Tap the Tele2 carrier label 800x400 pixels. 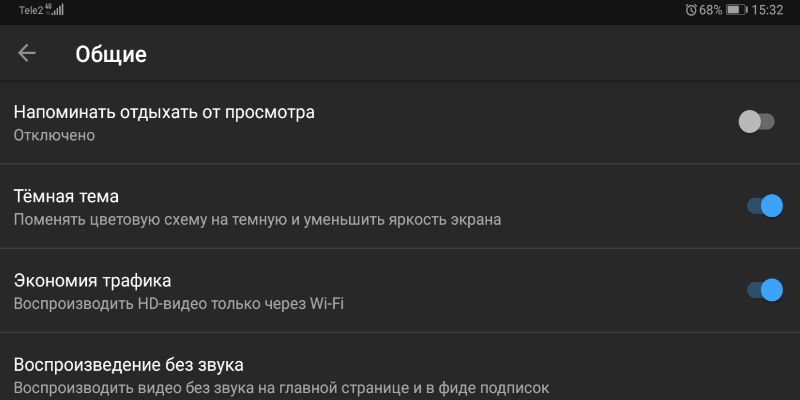tap(31, 10)
